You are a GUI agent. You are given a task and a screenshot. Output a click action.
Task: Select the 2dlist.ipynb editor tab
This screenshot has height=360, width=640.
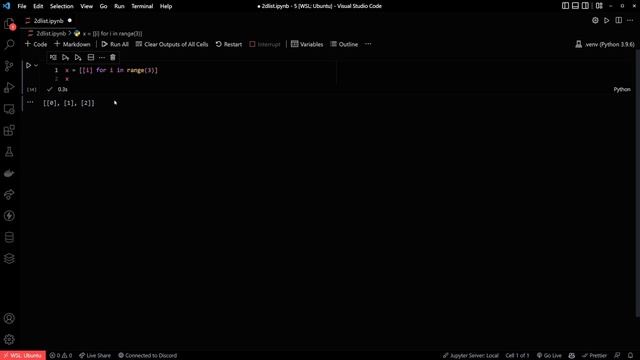[48, 20]
